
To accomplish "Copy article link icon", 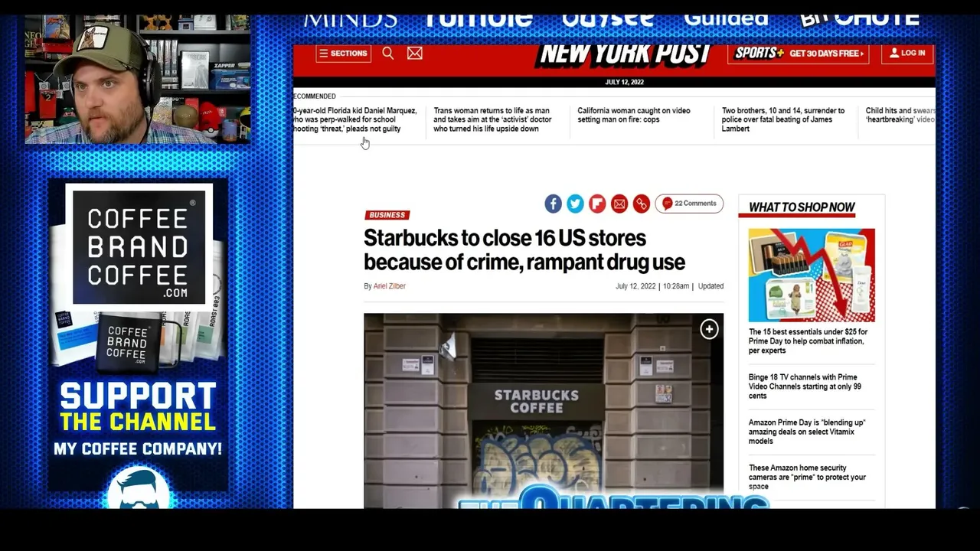I will pyautogui.click(x=642, y=204).
